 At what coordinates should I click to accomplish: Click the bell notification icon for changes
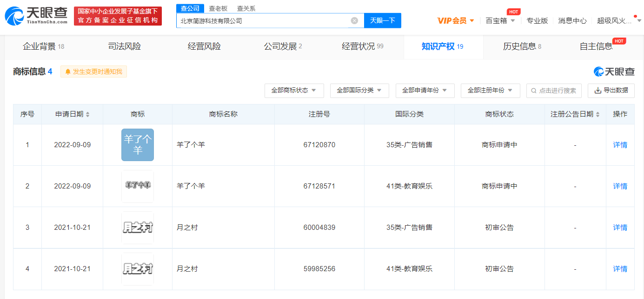tap(68, 71)
